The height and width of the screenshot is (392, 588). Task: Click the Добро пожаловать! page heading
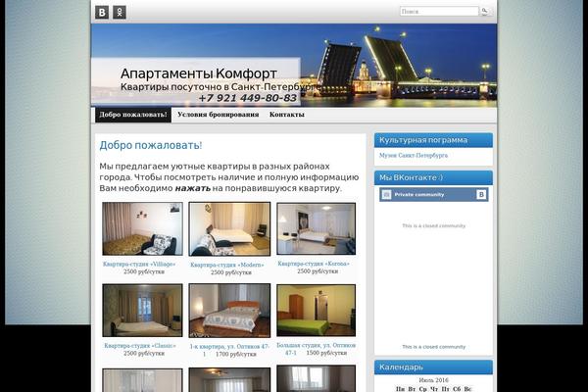(151, 145)
